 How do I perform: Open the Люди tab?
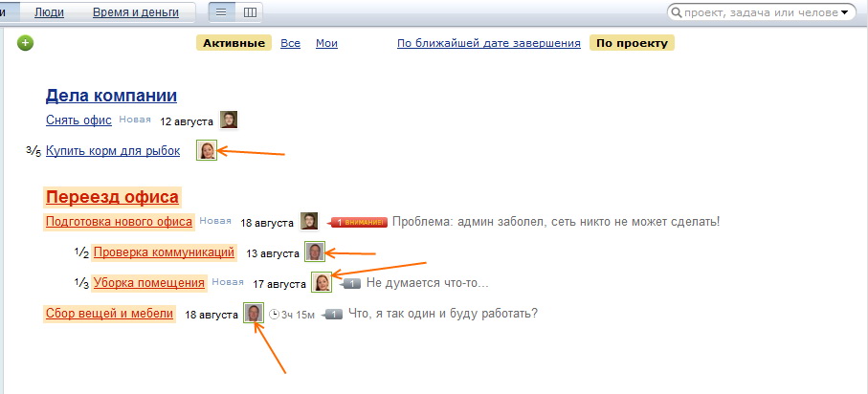[x=49, y=13]
